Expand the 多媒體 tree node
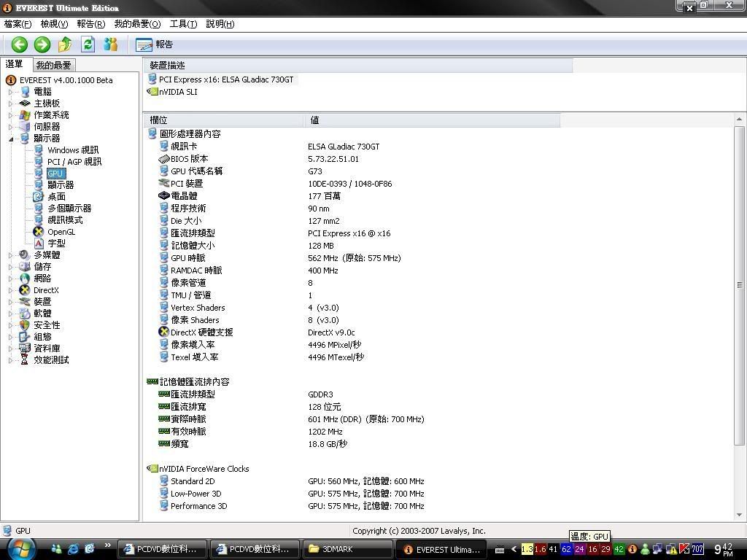The height and width of the screenshot is (560, 747). [10, 255]
